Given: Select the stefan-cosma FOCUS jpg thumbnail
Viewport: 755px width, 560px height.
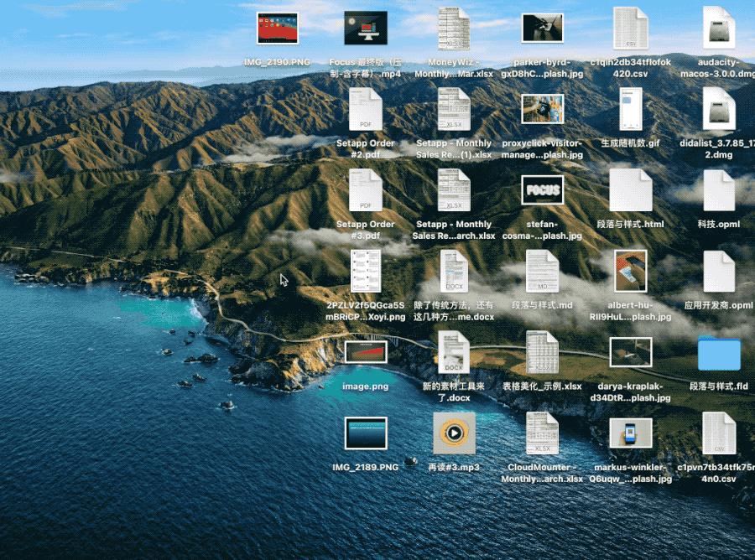Looking at the screenshot, I should [542, 190].
